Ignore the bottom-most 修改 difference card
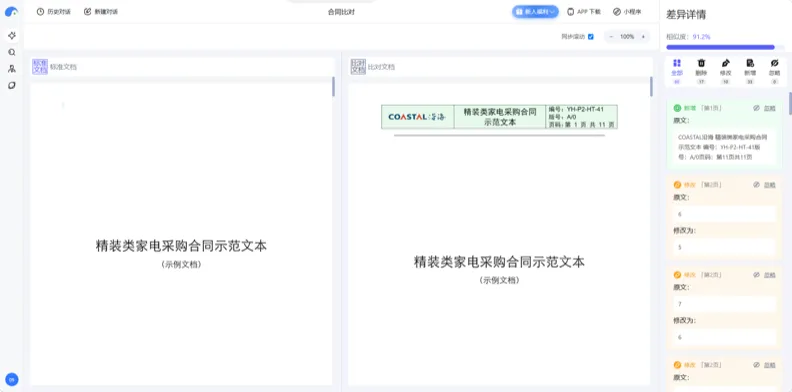This screenshot has height=392, width=792. [764, 365]
